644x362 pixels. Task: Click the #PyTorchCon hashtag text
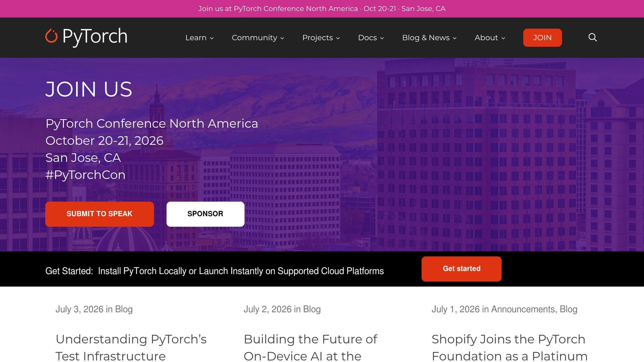[x=85, y=175]
